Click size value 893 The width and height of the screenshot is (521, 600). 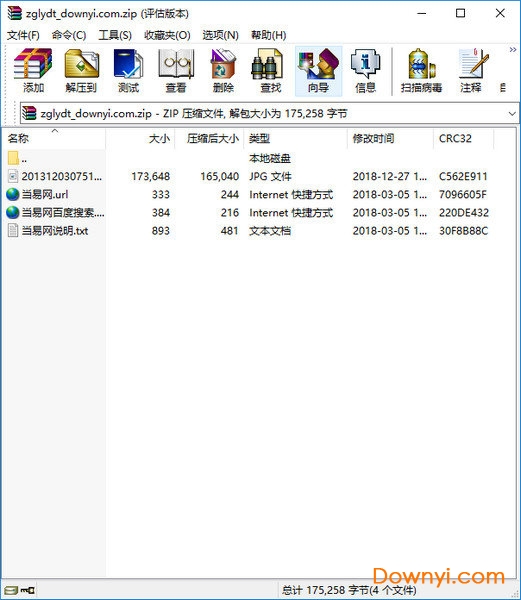pos(161,231)
